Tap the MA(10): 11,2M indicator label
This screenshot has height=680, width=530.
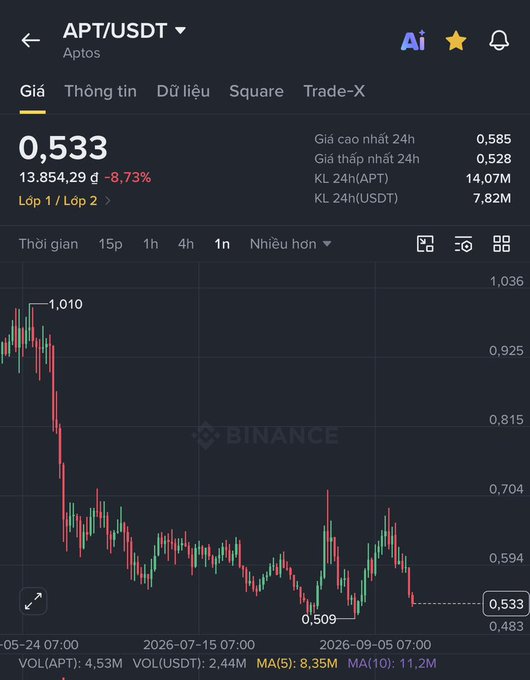(392, 663)
